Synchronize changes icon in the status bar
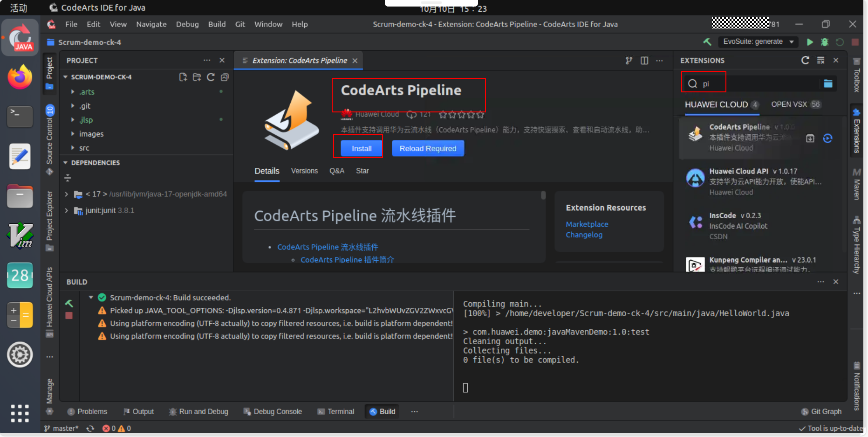 90,428
